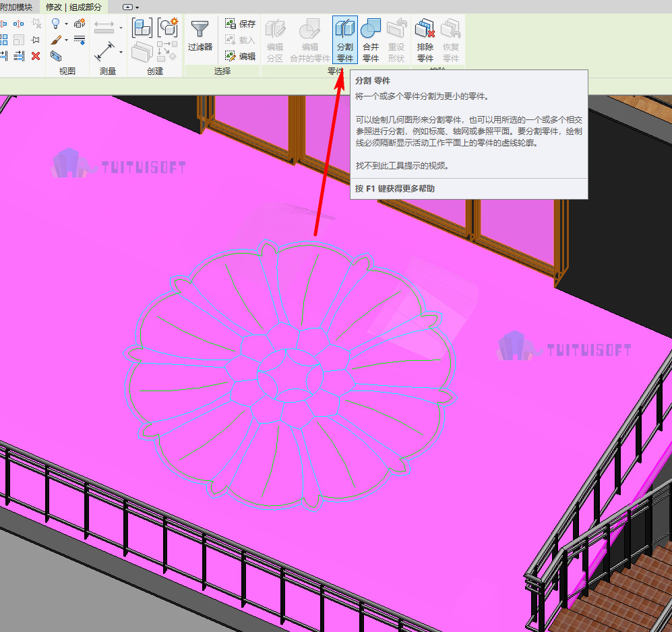Click the 创建 panel label

pyautogui.click(x=155, y=71)
